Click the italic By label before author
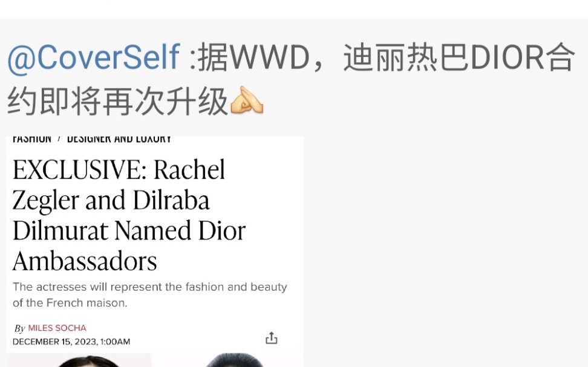The height and width of the screenshot is (367, 588). (x=19, y=328)
